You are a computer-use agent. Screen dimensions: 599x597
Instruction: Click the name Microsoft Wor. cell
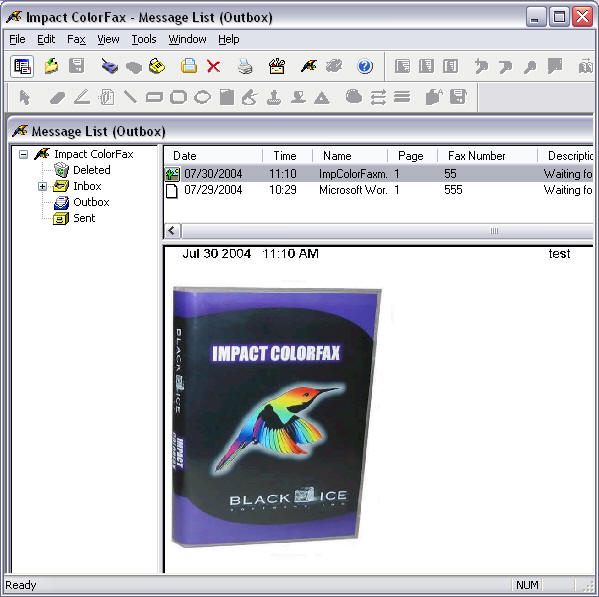(353, 190)
